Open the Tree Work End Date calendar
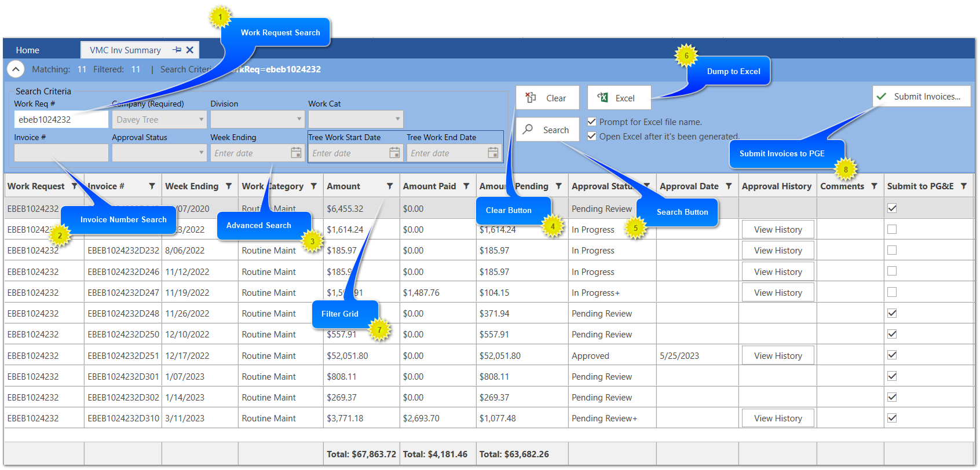Image resolution: width=980 pixels, height=470 pixels. pos(493,153)
